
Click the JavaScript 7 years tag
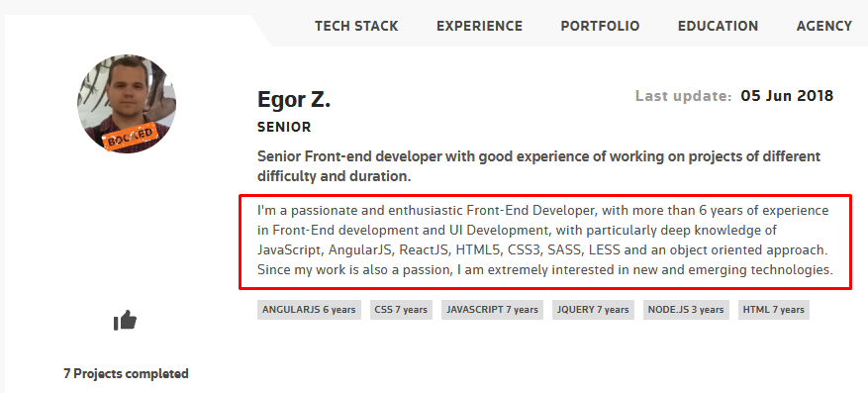coord(492,310)
